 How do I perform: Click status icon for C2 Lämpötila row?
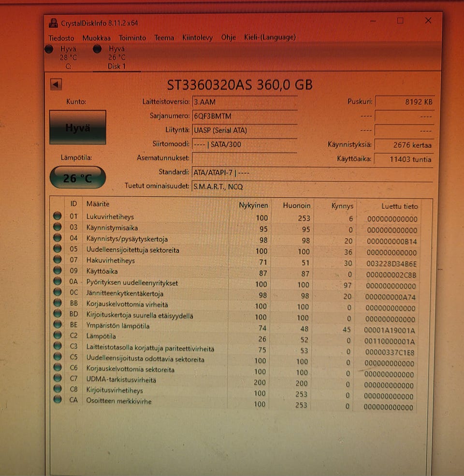tap(58, 335)
